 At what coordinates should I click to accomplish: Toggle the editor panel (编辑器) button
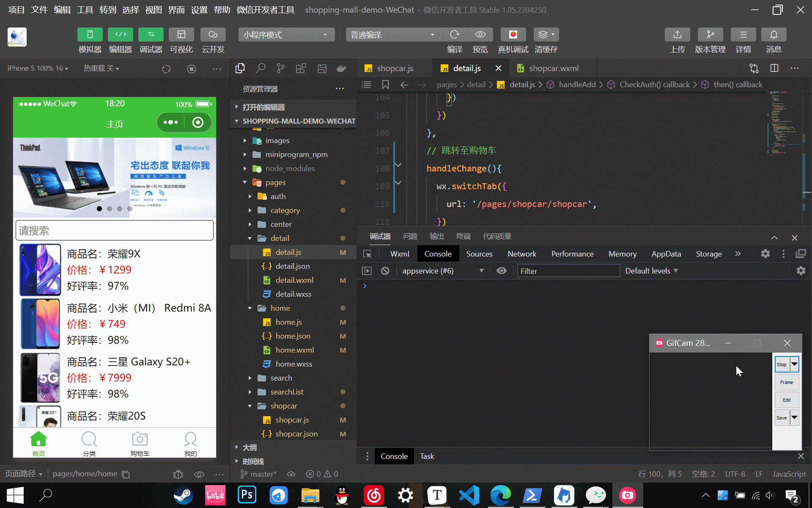[x=121, y=35]
